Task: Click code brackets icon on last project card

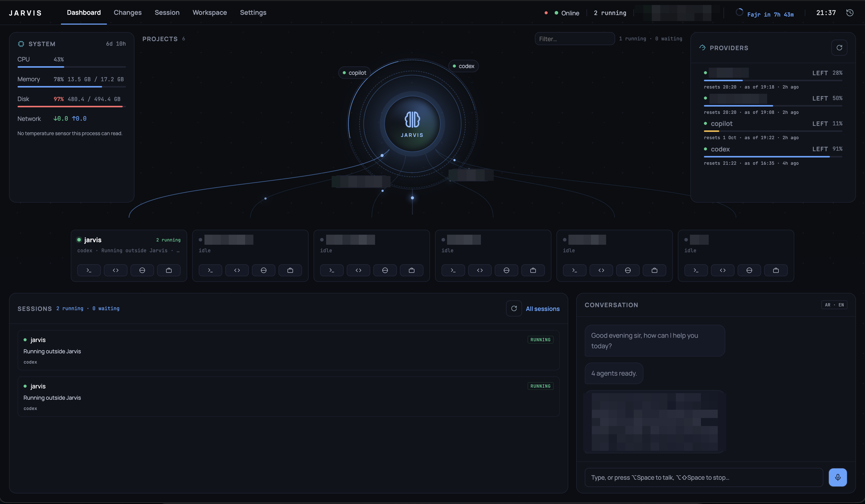Action: click(723, 270)
